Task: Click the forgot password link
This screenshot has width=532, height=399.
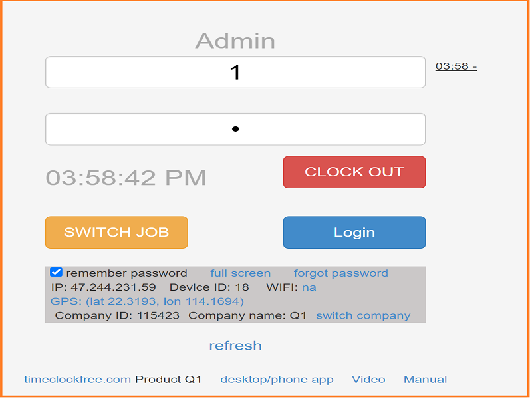Action: coord(340,273)
